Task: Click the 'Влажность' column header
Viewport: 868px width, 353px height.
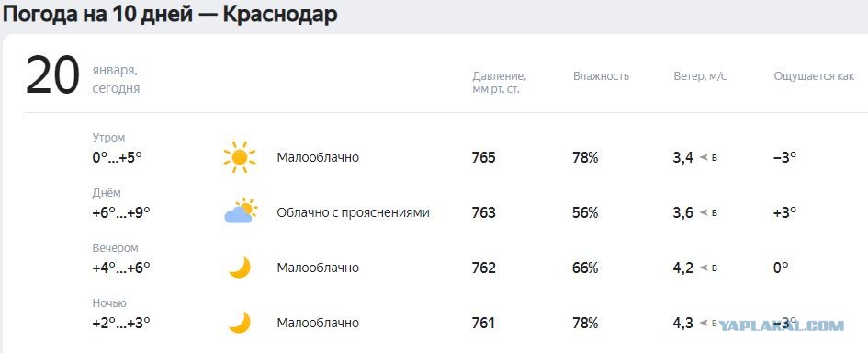Action: pyautogui.click(x=602, y=76)
